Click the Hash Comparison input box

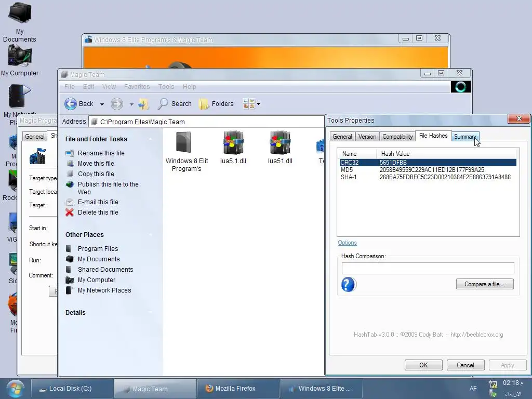pyautogui.click(x=428, y=269)
